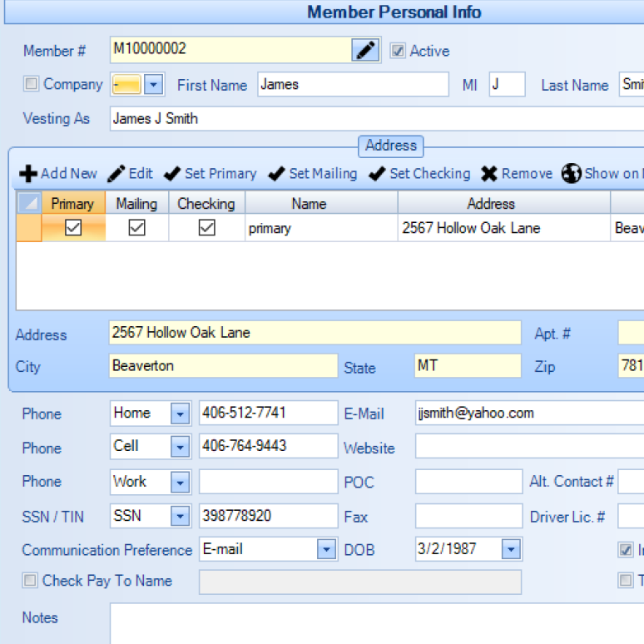Open the DOB date picker dropdown
Image resolution: width=644 pixels, height=644 pixels.
tap(511, 550)
